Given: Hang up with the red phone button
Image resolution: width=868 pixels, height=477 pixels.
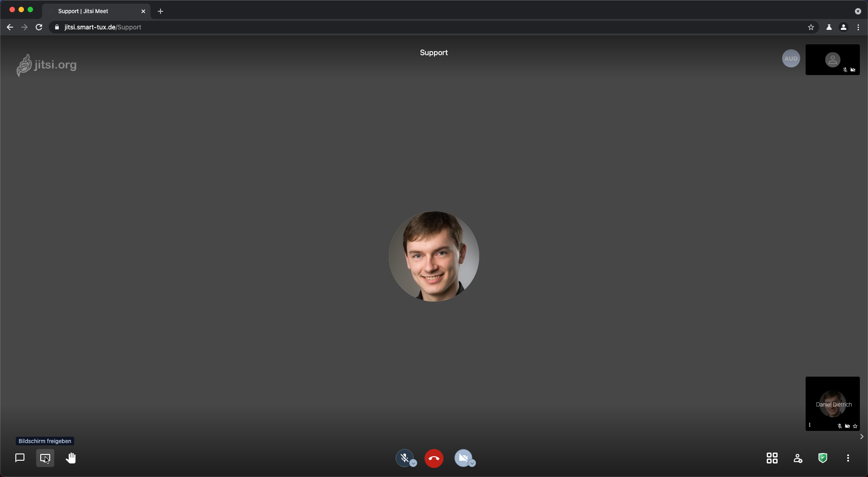Looking at the screenshot, I should (434, 458).
